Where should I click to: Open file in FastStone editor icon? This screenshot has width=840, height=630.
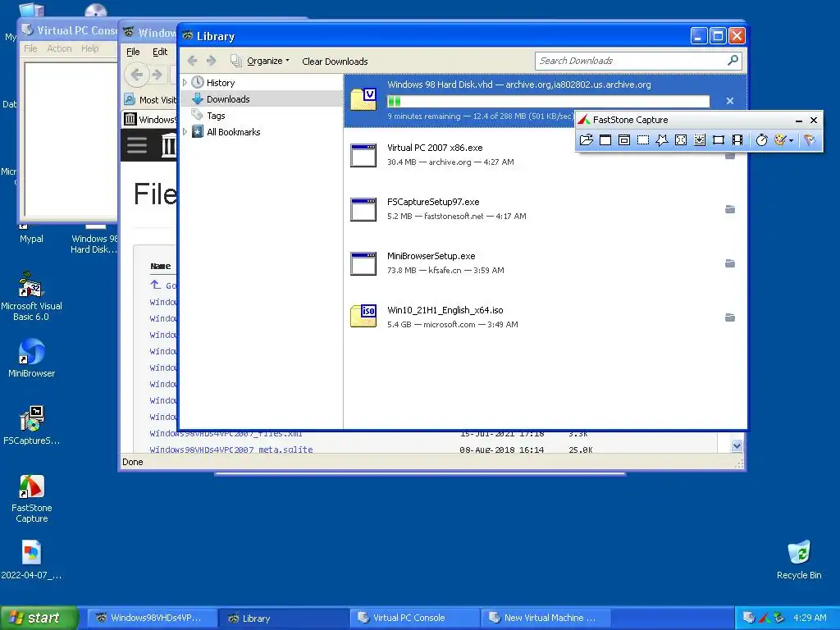pyautogui.click(x=586, y=139)
